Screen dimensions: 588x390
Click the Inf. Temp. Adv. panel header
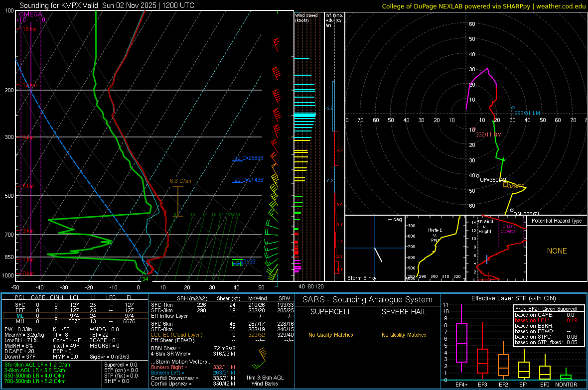[x=334, y=20]
